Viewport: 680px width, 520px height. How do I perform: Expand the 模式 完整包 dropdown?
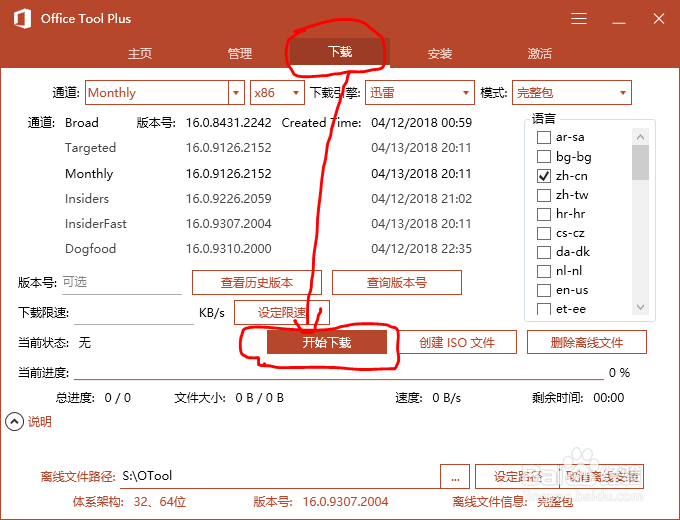pos(572,92)
